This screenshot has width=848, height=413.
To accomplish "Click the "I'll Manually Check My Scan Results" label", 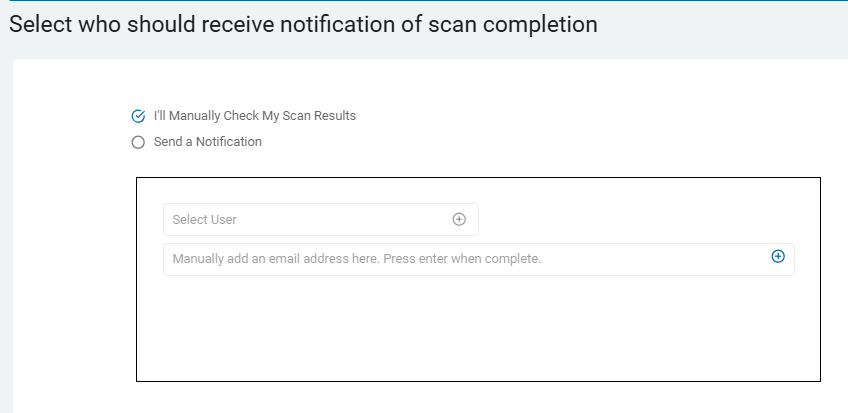I will [x=255, y=116].
